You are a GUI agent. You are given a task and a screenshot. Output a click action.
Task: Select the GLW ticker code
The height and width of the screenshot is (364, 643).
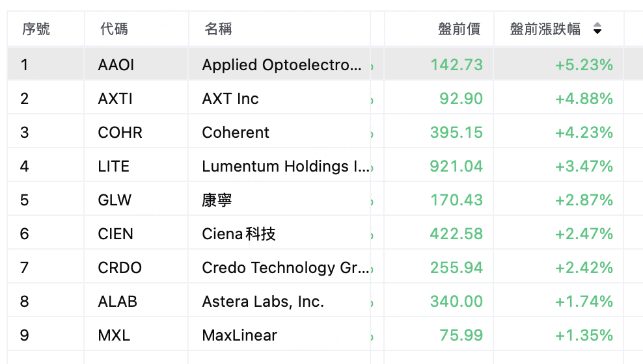point(115,200)
